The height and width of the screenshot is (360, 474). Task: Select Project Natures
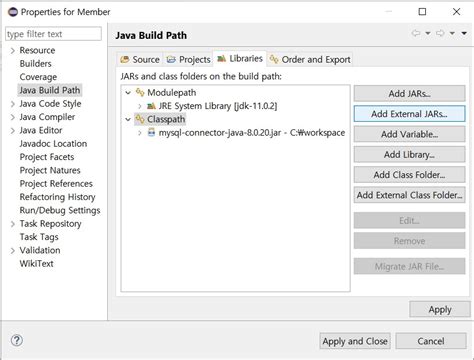coord(50,170)
